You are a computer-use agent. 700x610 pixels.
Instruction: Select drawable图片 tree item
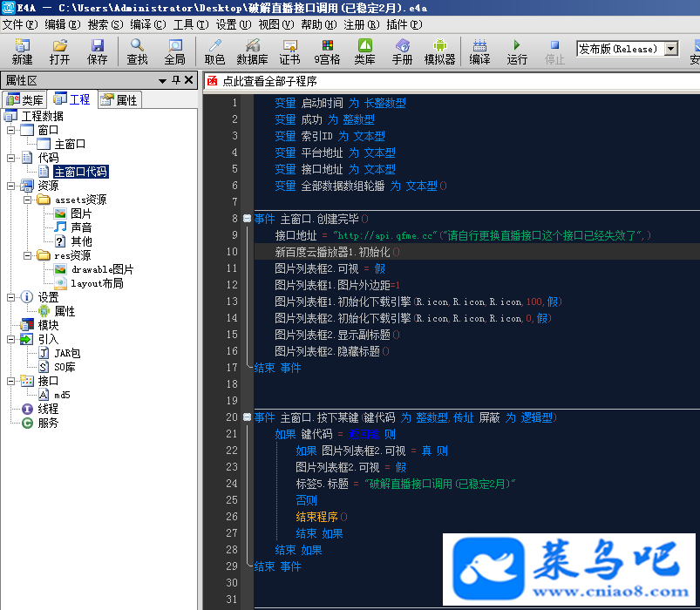pos(102,269)
